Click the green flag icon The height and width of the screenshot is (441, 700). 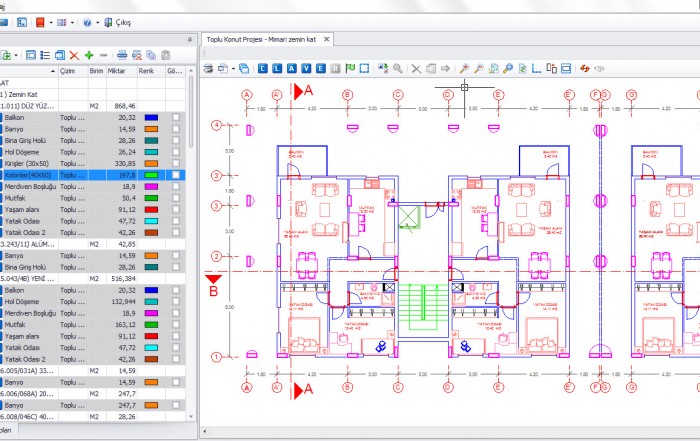click(349, 69)
